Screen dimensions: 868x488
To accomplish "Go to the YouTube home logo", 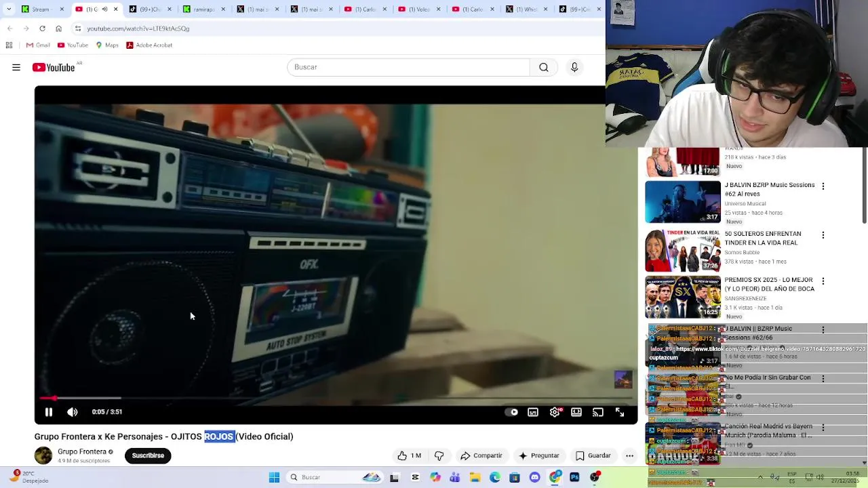I will pos(54,67).
